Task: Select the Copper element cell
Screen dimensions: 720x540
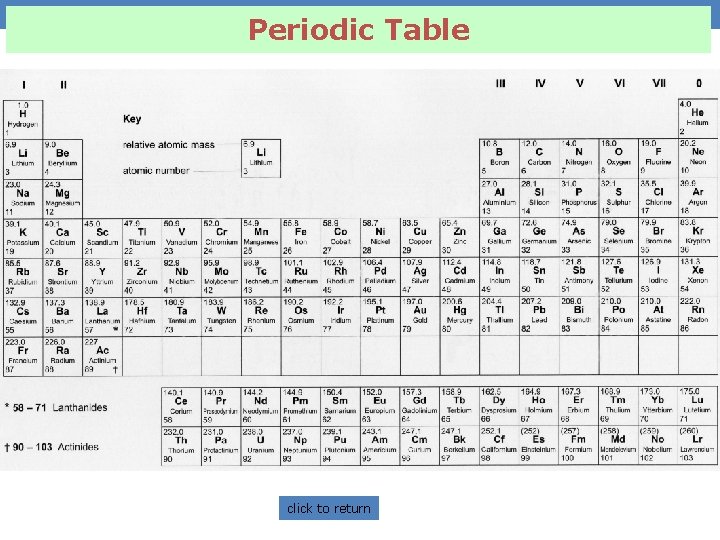Action: click(x=420, y=238)
